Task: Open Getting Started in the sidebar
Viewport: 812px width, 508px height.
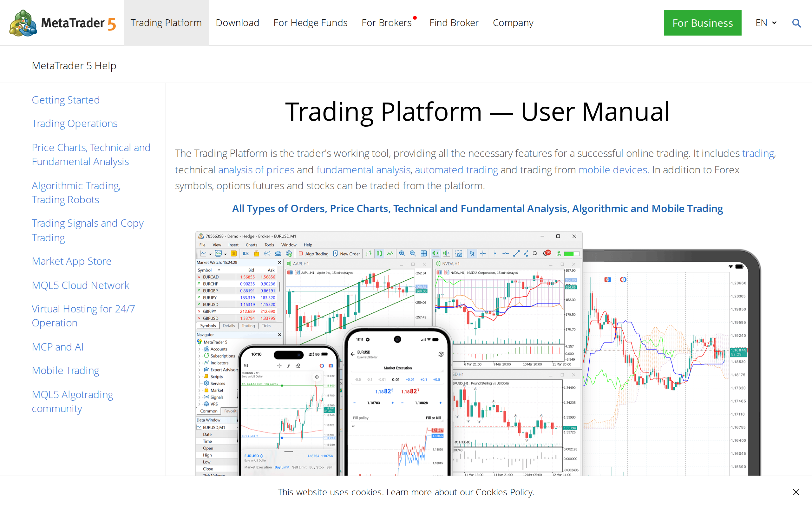Action: (66, 100)
